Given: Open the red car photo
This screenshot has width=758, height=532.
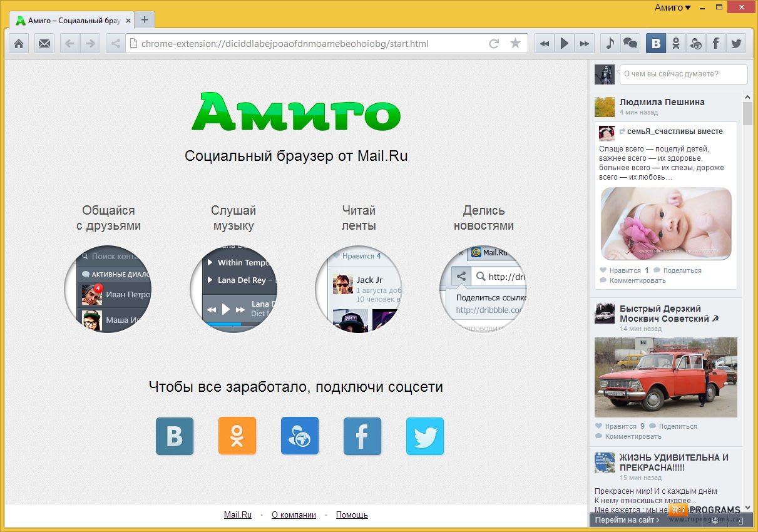Looking at the screenshot, I should tap(666, 377).
